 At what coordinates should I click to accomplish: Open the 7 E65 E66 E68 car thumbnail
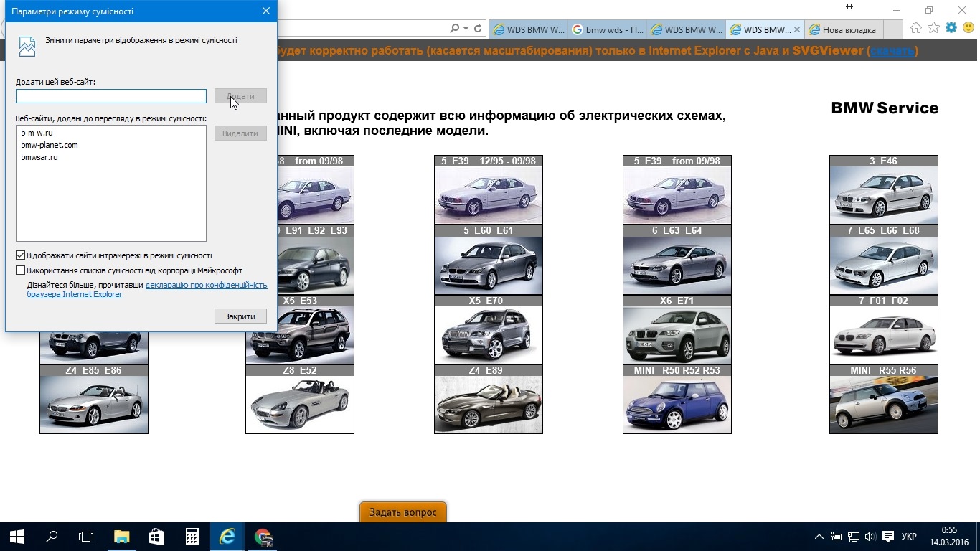[x=884, y=260]
